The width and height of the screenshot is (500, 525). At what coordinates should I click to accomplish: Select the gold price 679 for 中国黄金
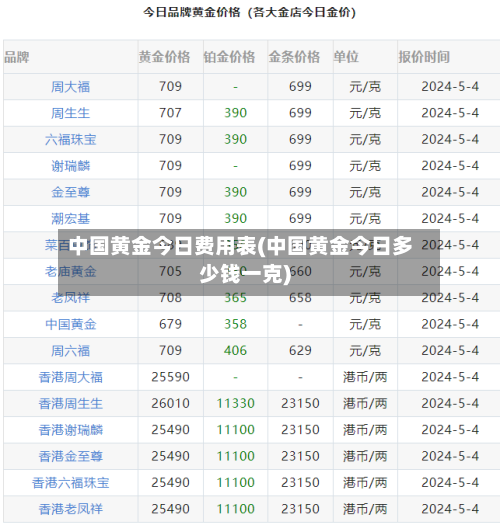click(170, 324)
